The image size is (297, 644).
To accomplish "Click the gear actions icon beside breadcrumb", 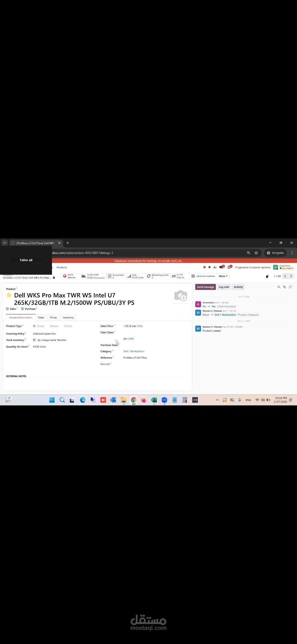I will point(54,278).
